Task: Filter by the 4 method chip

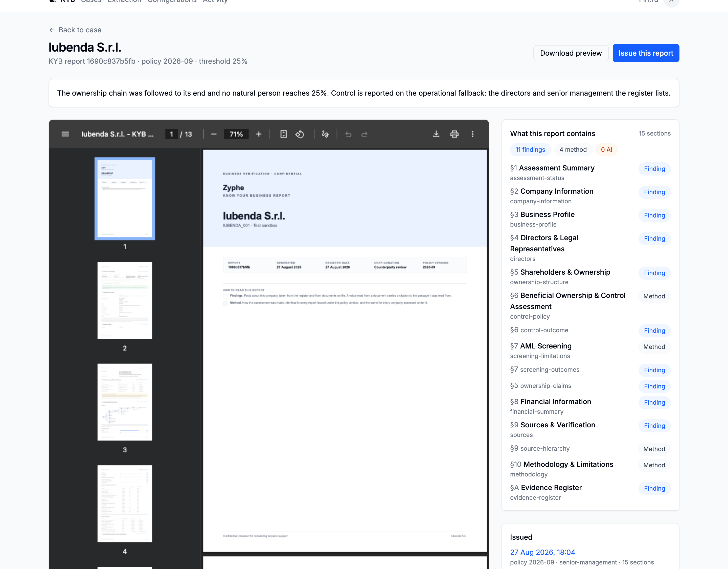Action: [573, 149]
